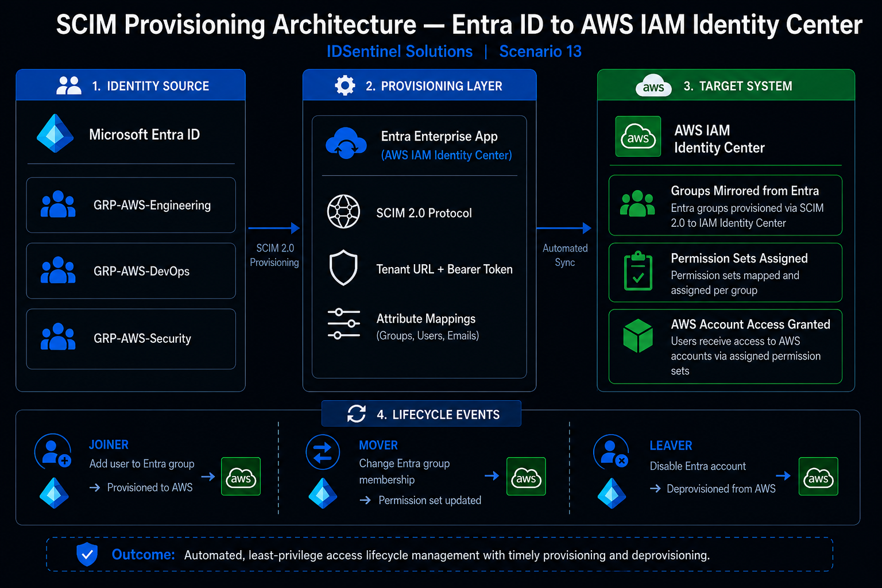Click the LEAVER heading
Screen dimensions: 882x588
(671, 446)
